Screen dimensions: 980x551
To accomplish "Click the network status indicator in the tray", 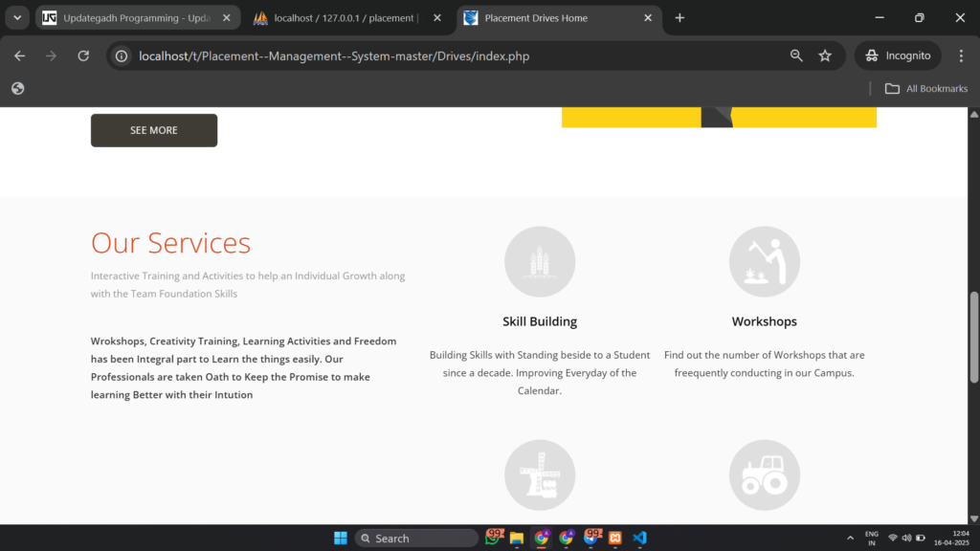I will point(893,538).
